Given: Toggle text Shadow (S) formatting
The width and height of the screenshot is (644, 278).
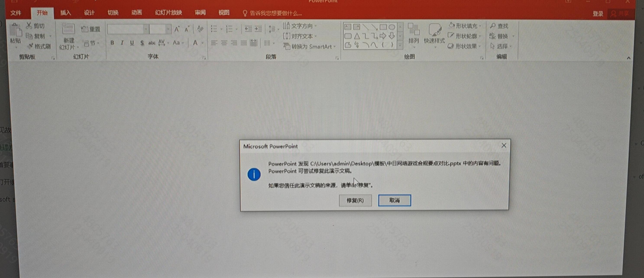Looking at the screenshot, I should (x=142, y=43).
